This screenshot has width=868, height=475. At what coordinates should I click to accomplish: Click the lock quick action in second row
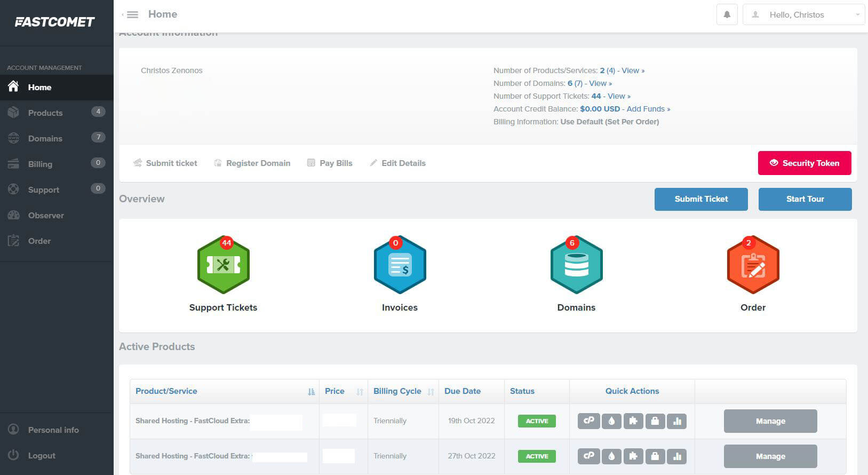pos(655,456)
